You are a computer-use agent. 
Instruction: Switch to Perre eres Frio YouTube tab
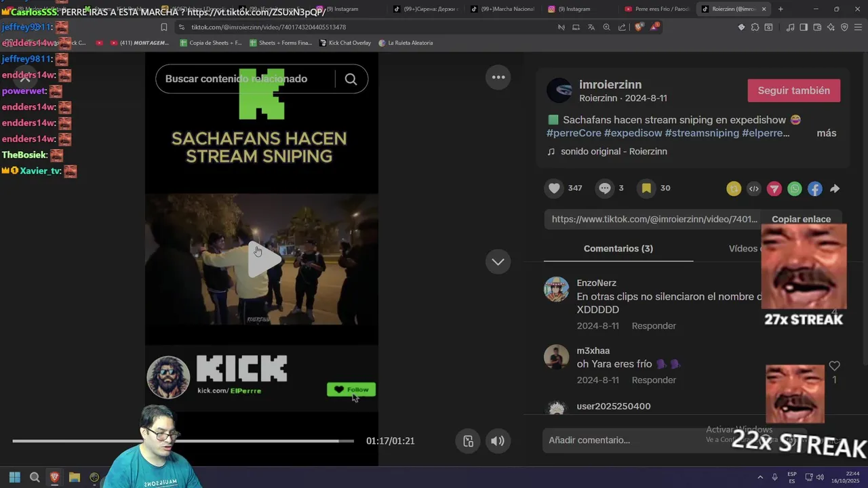[656, 9]
